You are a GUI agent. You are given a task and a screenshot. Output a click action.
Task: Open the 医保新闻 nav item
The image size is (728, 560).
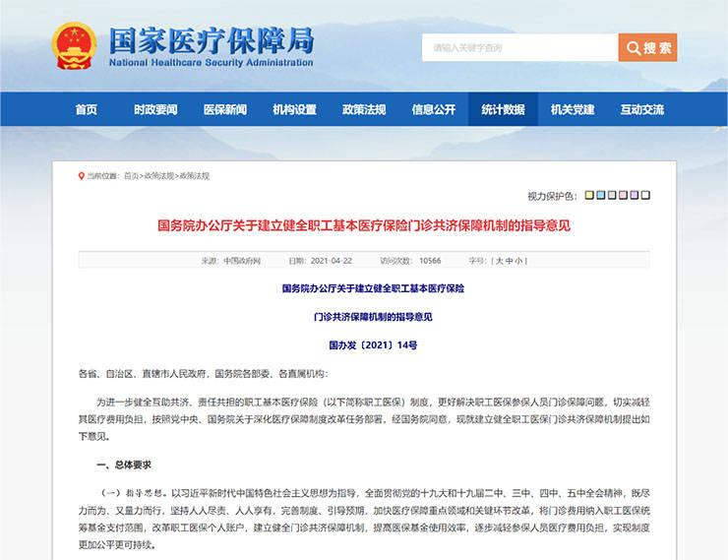(225, 109)
